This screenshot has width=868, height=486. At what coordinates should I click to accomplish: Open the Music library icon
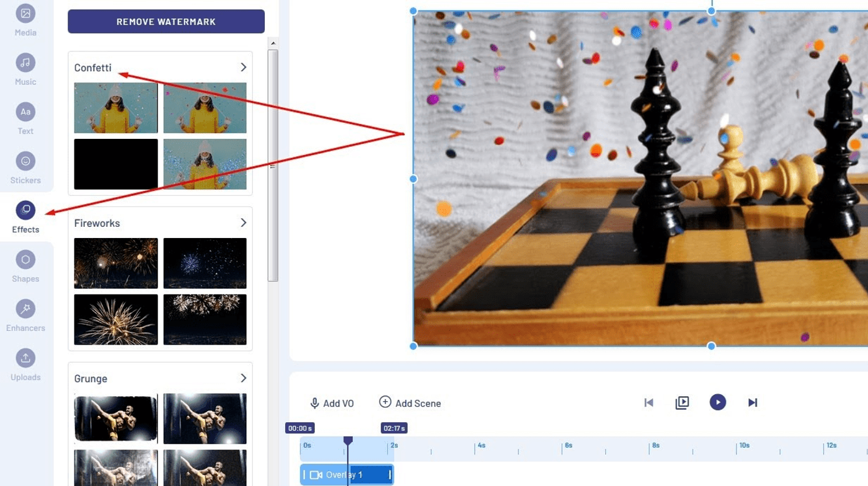coord(25,63)
